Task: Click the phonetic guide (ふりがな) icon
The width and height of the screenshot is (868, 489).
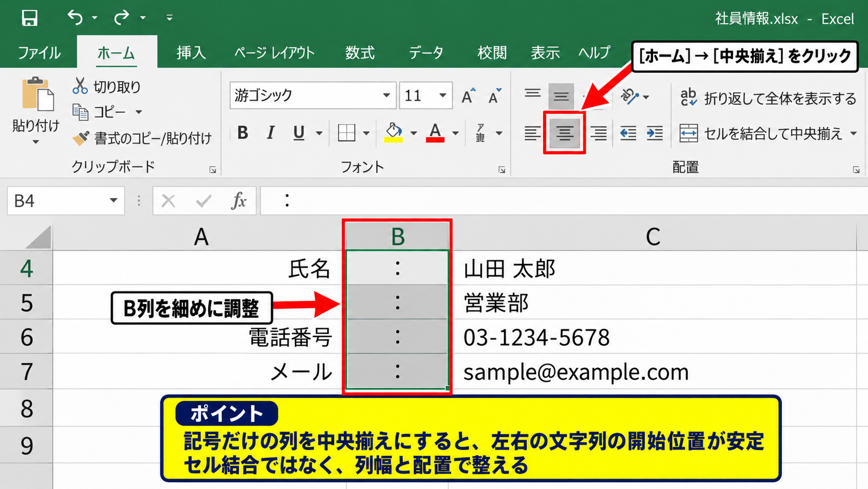Action: point(481,133)
